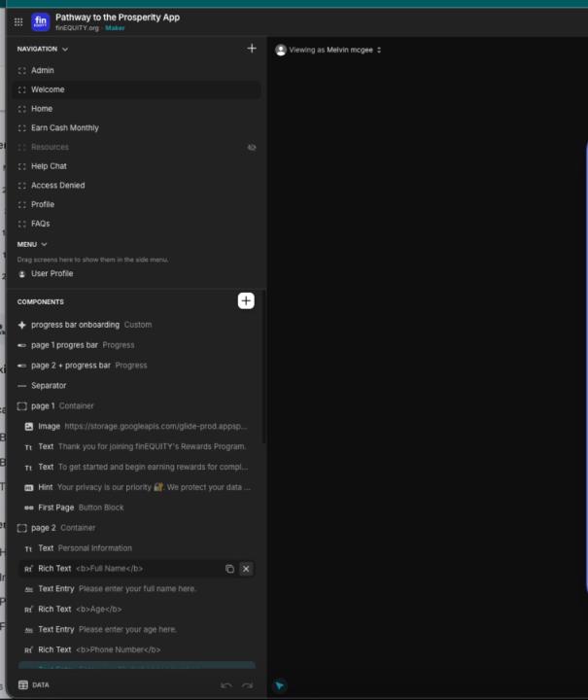Open the Data editor button

(34, 684)
